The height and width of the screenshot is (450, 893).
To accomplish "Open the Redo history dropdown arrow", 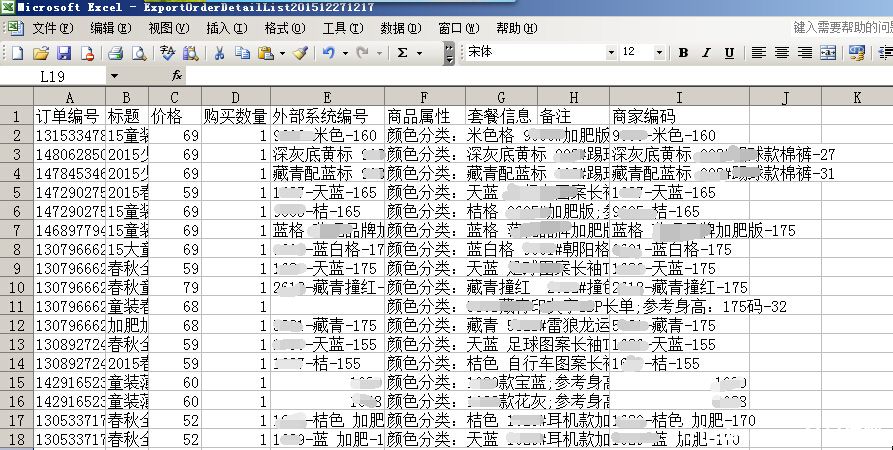I will point(379,54).
